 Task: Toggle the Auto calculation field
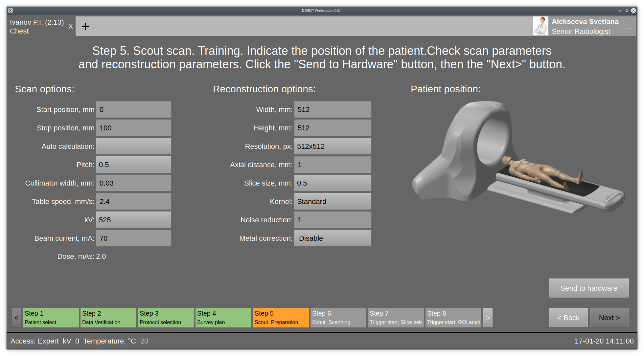tap(133, 146)
